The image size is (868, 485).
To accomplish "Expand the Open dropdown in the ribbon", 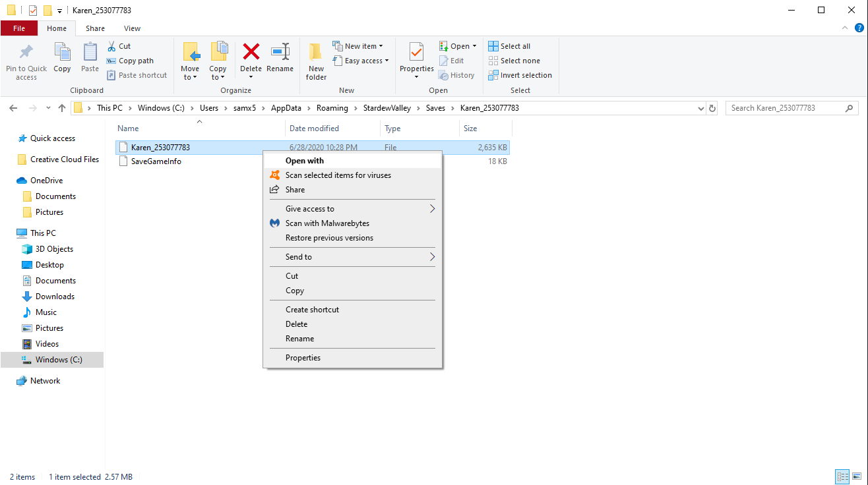I will (x=458, y=46).
